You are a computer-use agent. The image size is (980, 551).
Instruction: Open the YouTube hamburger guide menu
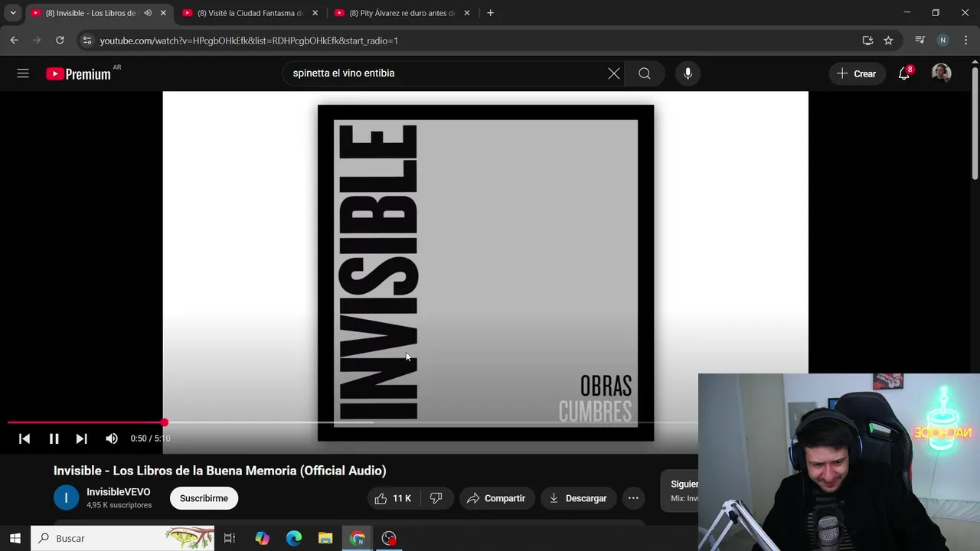tap(23, 73)
